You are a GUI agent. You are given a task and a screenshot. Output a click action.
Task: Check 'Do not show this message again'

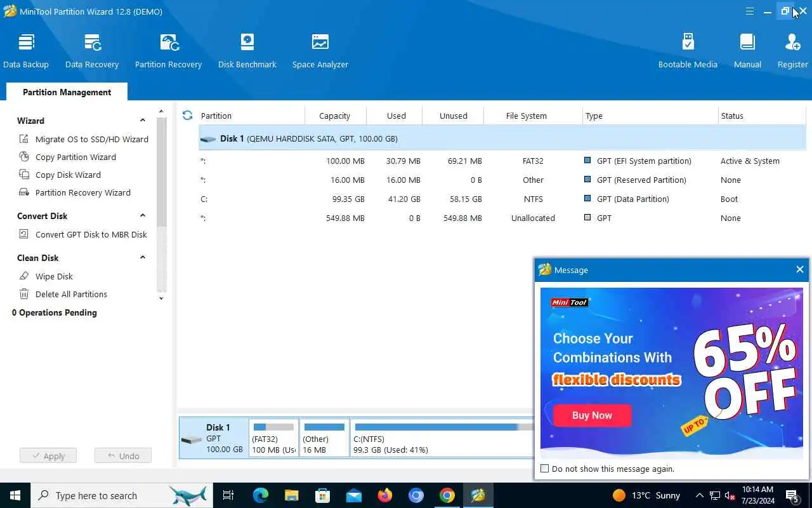(544, 469)
